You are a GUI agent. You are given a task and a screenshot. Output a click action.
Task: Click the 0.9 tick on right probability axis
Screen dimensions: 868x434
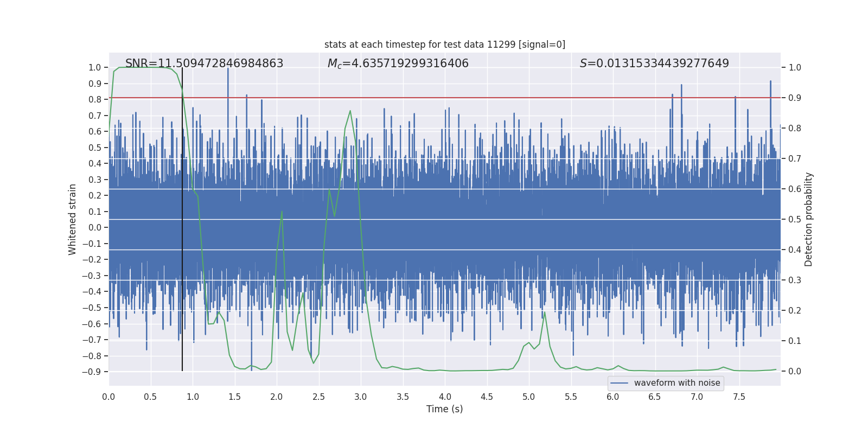795,98
